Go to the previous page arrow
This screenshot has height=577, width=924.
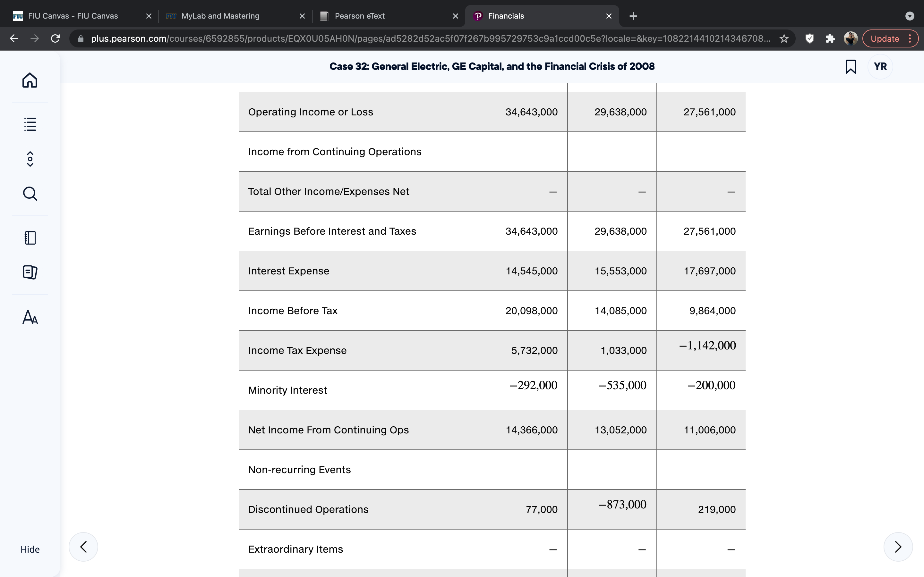tap(83, 547)
